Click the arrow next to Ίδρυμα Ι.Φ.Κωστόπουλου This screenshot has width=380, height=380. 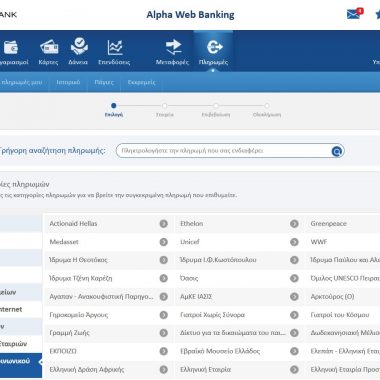click(x=294, y=260)
